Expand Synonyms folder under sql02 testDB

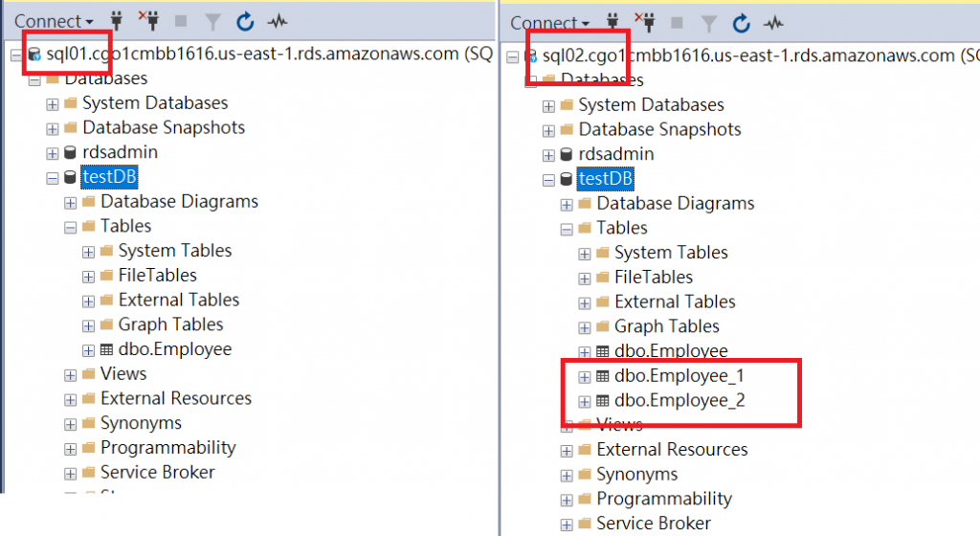pos(567,476)
